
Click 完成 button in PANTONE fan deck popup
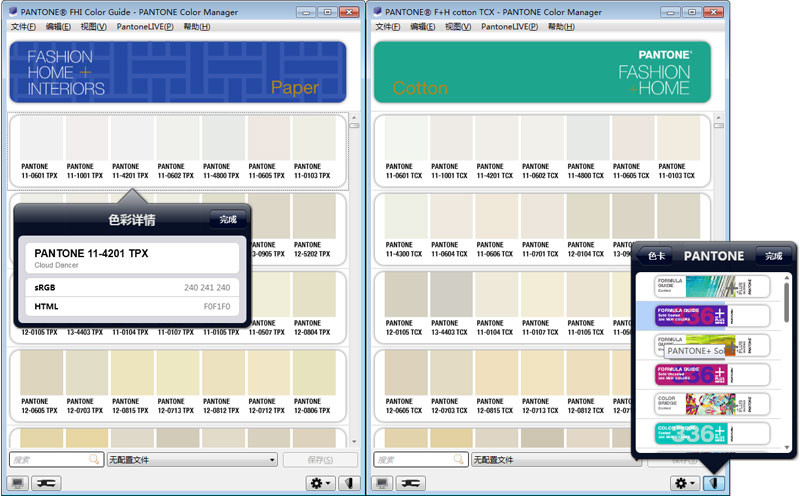point(773,256)
